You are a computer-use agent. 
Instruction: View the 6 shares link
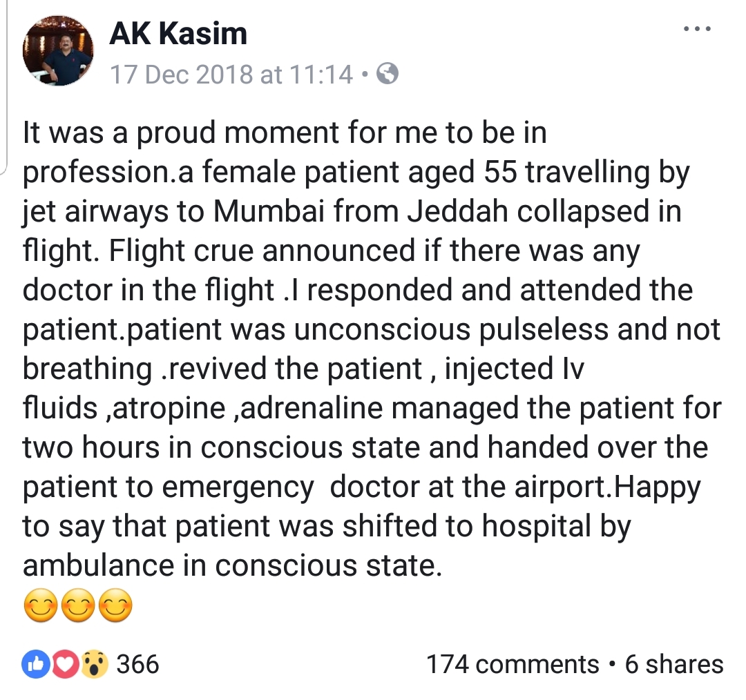[x=673, y=664]
